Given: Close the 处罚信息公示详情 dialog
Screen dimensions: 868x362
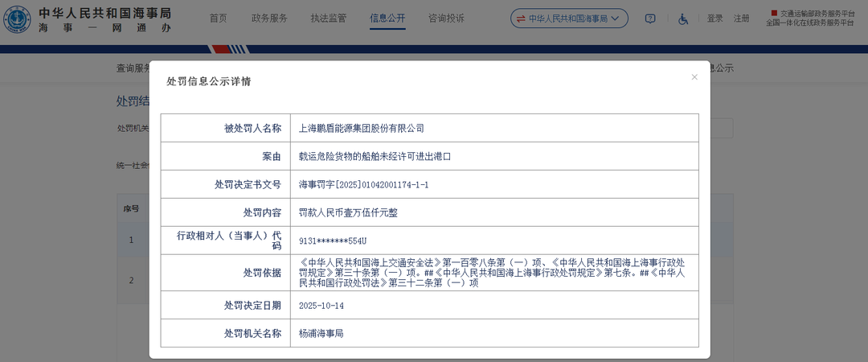Looking at the screenshot, I should coord(694,77).
